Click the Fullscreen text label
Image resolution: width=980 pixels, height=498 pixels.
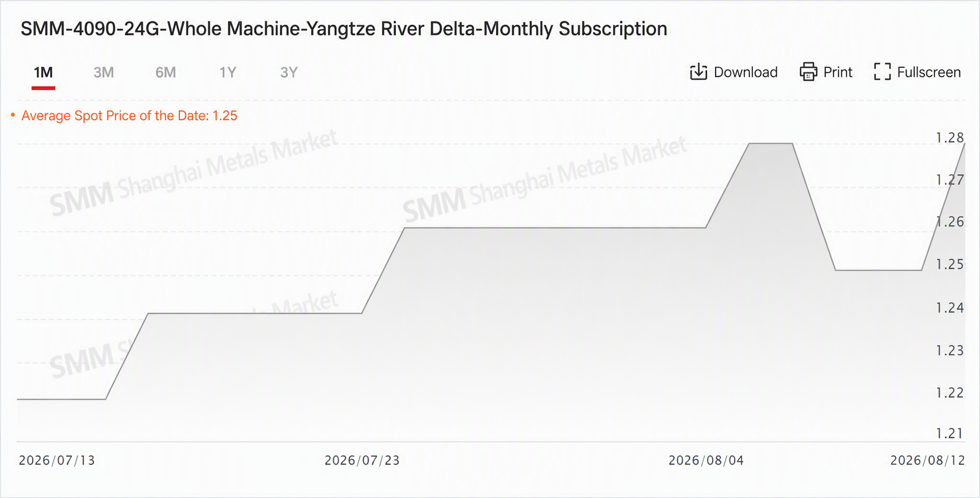pos(929,72)
